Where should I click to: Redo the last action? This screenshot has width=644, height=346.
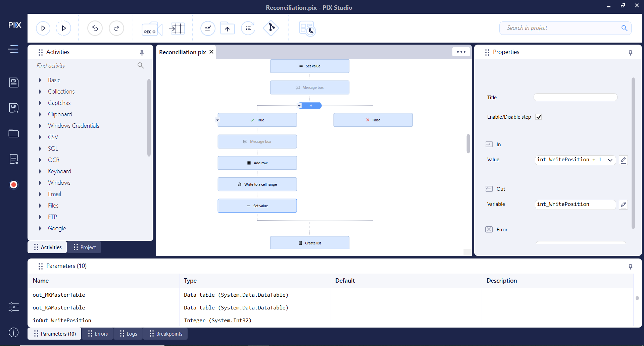116,28
